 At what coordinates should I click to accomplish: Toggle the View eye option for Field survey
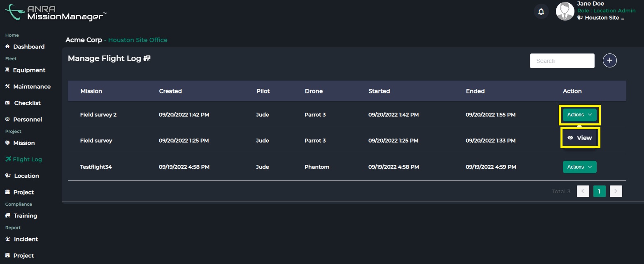(x=580, y=137)
